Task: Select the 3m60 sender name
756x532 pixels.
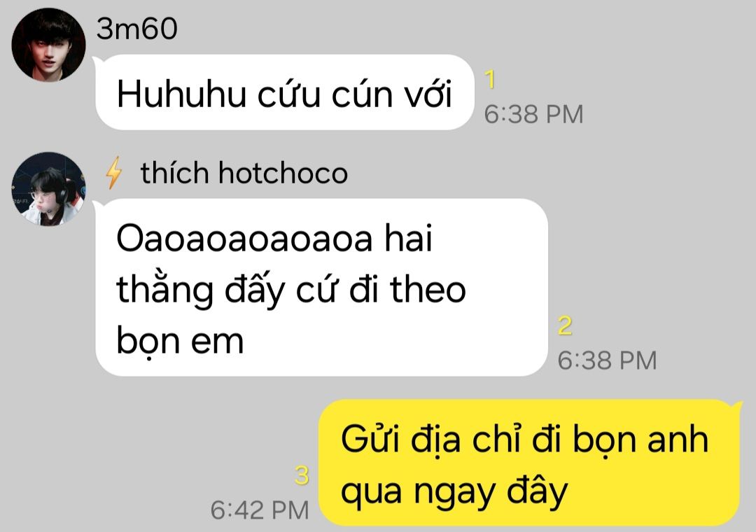Action: pyautogui.click(x=137, y=29)
